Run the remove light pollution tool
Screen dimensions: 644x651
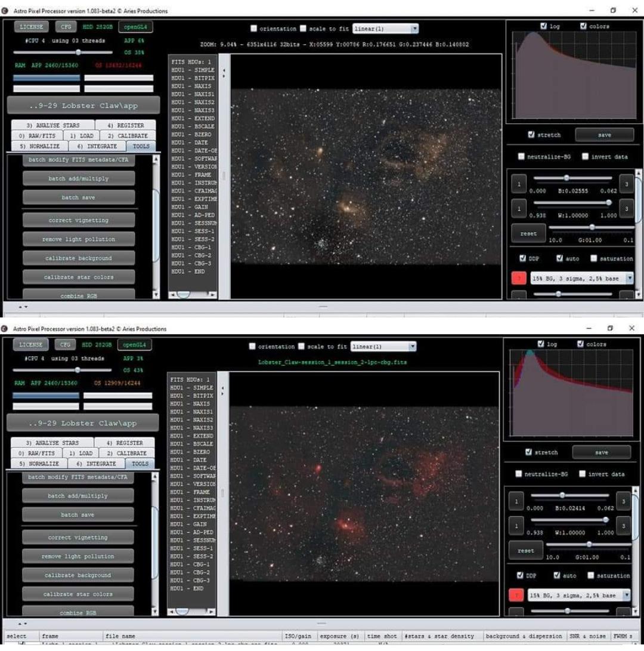coord(79,239)
